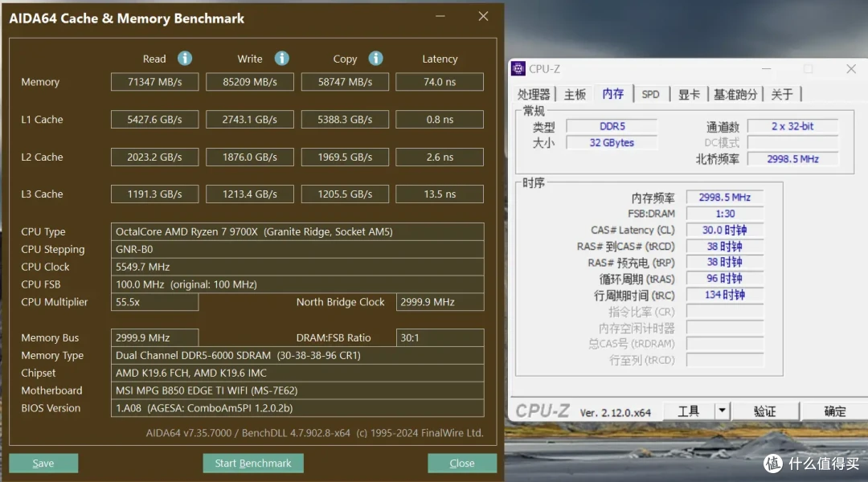
Task: Click the Write info icon
Action: pyautogui.click(x=282, y=58)
